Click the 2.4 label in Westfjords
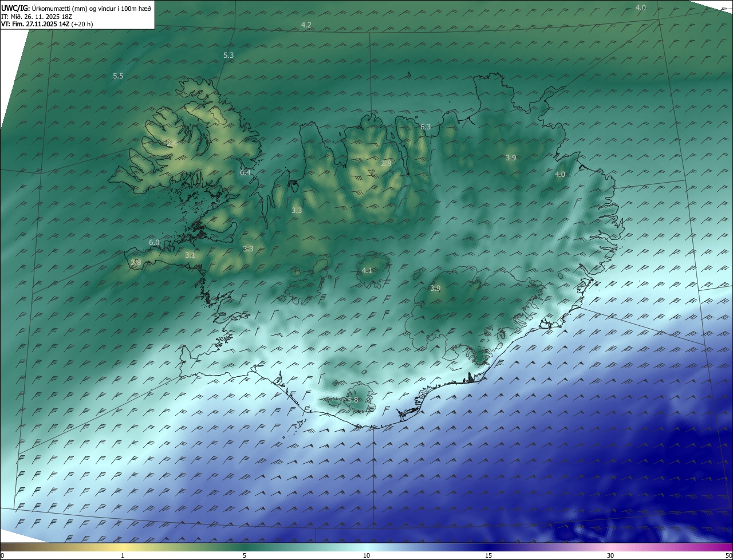733x560 pixels. click(172, 143)
